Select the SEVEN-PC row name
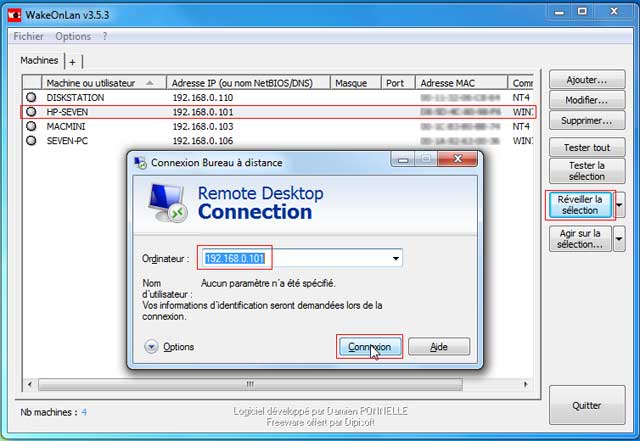 67,140
